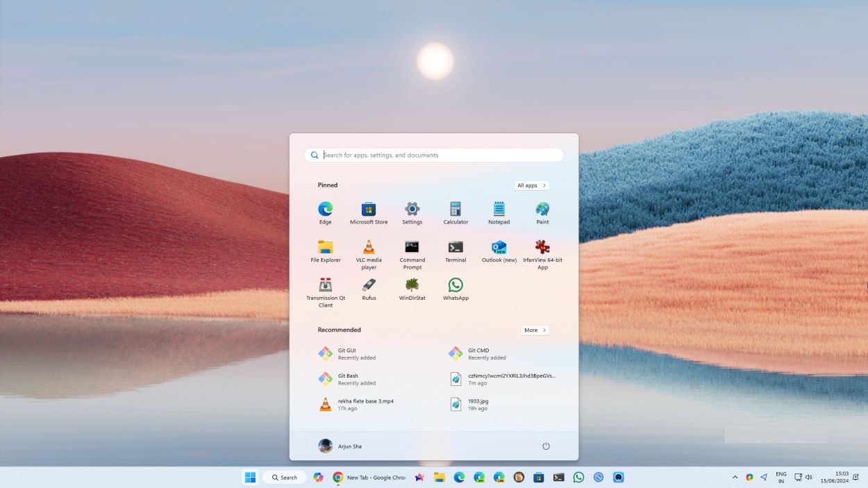The image size is (868, 488).
Task: Open Transmission Qt Client
Action: coord(325,287)
